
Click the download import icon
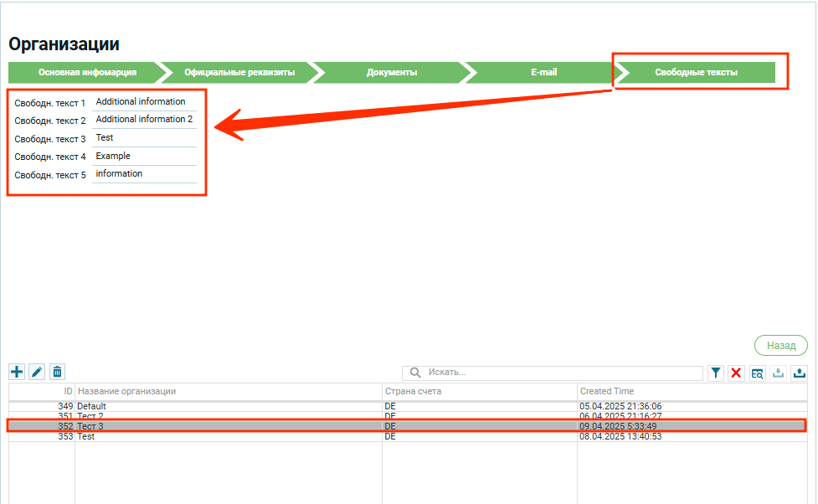[778, 373]
